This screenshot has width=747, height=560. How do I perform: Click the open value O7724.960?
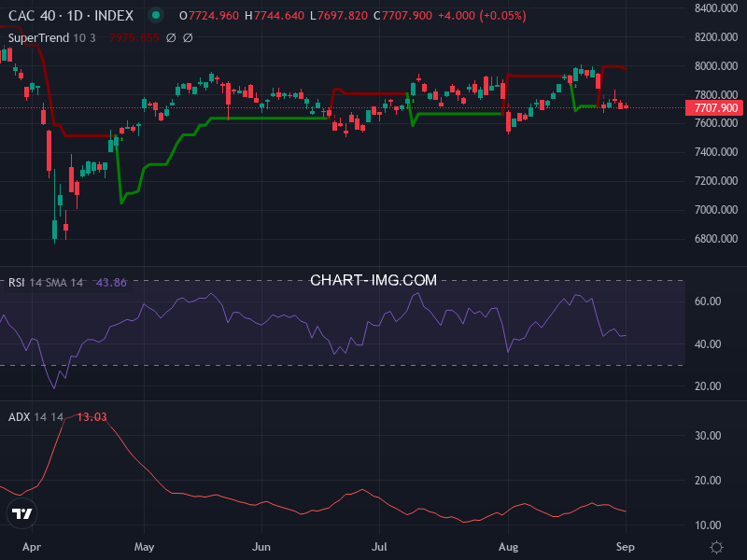tap(209, 16)
